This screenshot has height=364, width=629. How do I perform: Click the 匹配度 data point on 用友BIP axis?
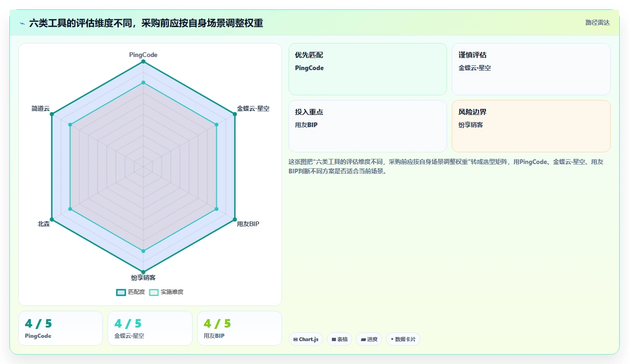(234, 219)
